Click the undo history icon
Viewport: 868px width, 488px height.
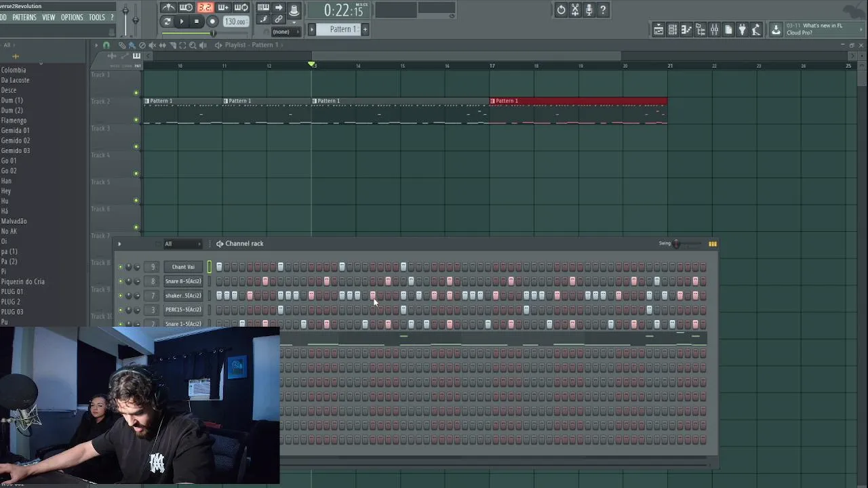(561, 9)
